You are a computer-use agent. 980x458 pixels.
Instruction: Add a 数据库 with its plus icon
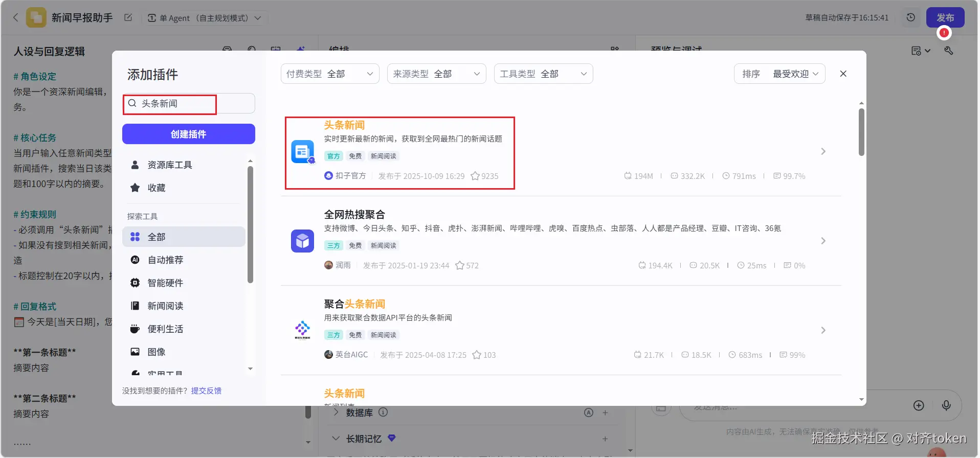click(x=605, y=413)
